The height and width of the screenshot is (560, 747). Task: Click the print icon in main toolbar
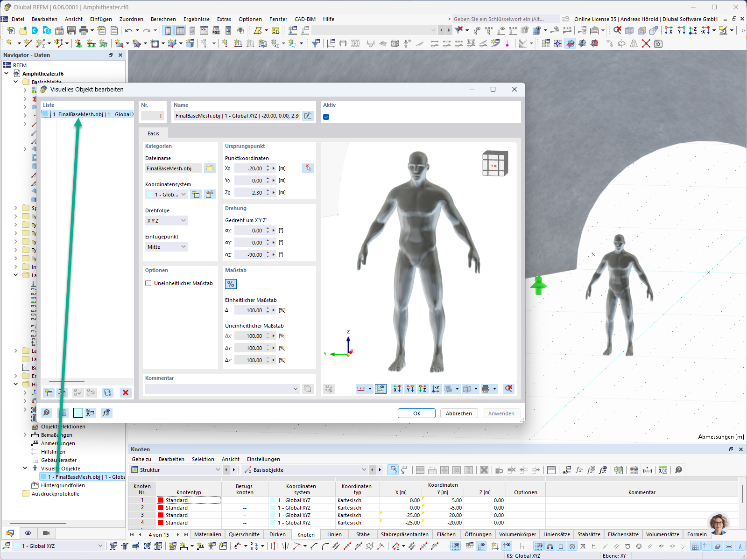[x=84, y=30]
